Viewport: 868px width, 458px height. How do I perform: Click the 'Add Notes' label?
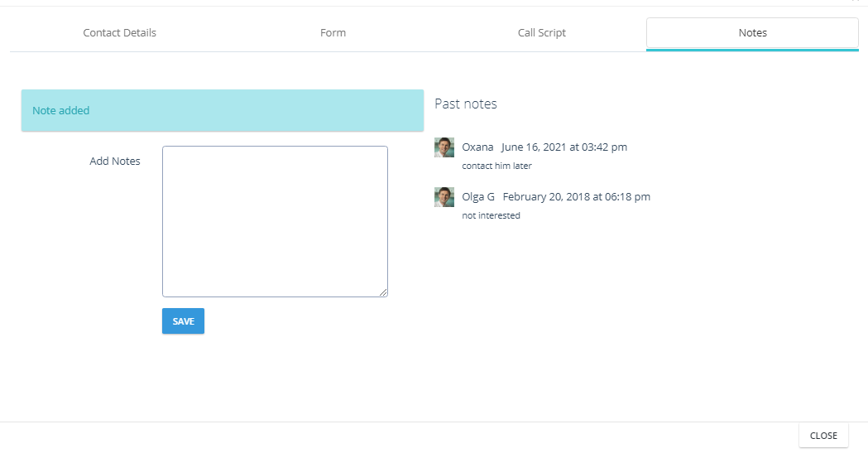114,162
